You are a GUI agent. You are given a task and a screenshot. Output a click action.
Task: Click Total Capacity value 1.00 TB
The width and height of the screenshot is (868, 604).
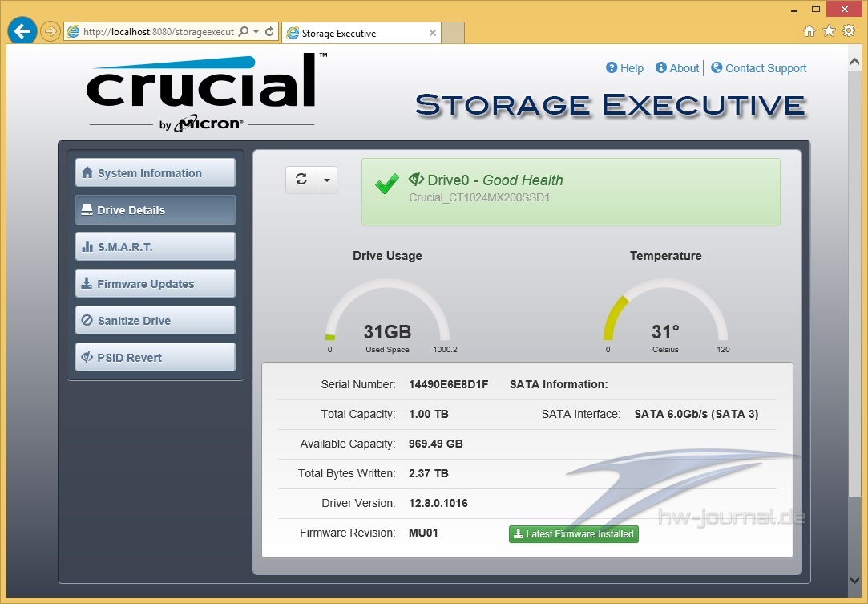tap(429, 414)
